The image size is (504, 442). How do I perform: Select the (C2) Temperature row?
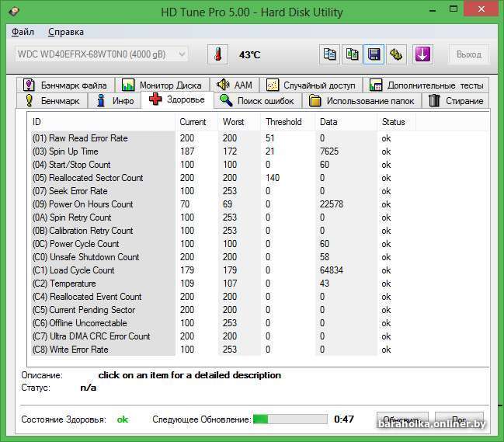pos(223,284)
